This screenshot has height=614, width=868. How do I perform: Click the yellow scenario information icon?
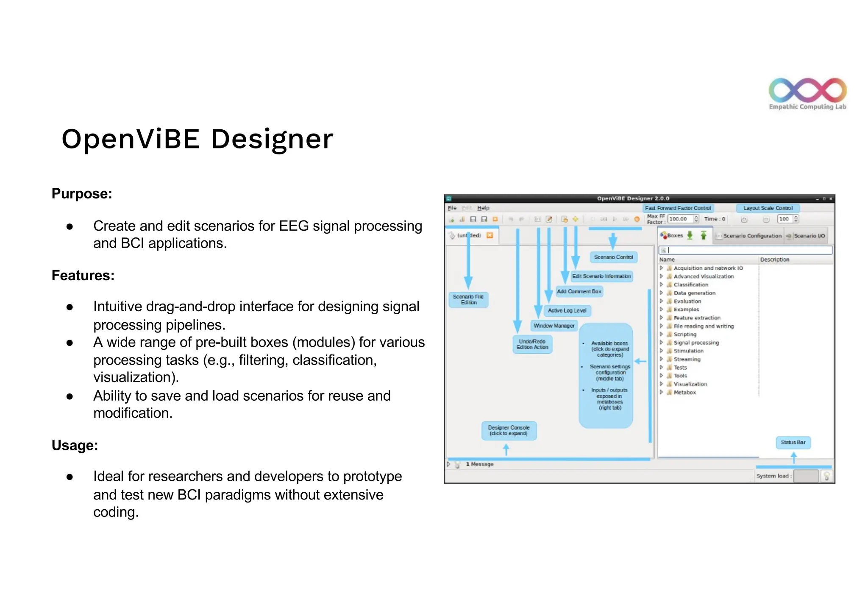575,219
